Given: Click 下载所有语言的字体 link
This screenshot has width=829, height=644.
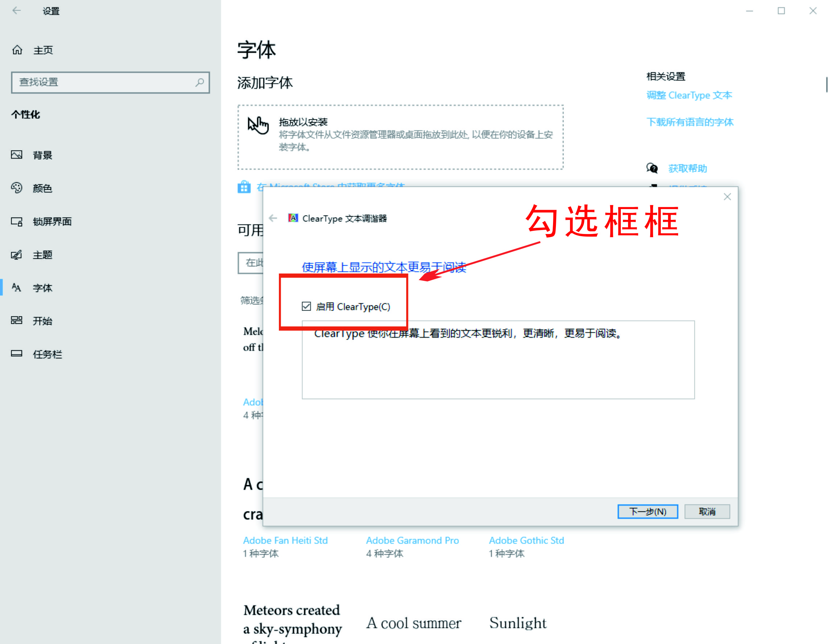Looking at the screenshot, I should (x=690, y=122).
